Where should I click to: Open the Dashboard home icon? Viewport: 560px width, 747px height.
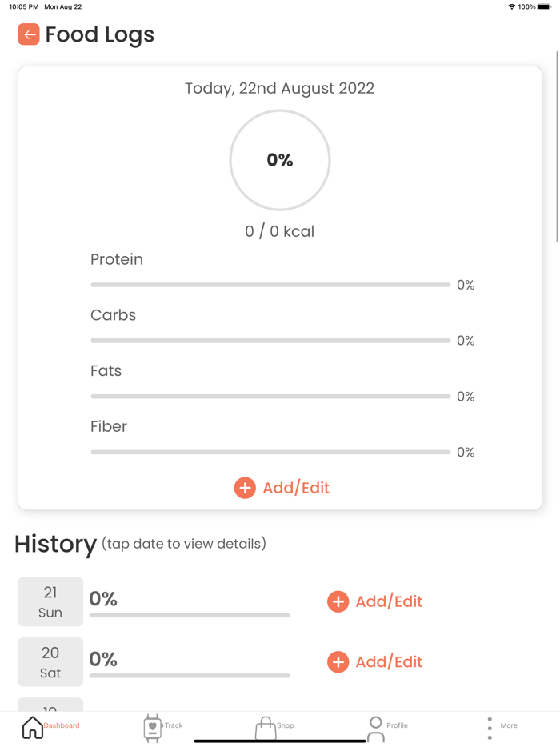[33, 727]
